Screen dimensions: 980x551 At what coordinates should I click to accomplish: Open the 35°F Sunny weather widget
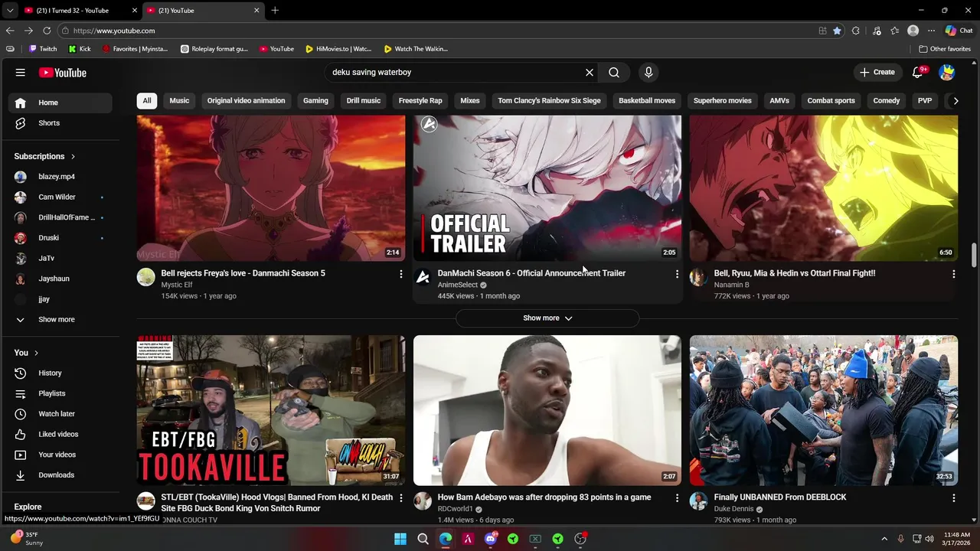point(28,539)
